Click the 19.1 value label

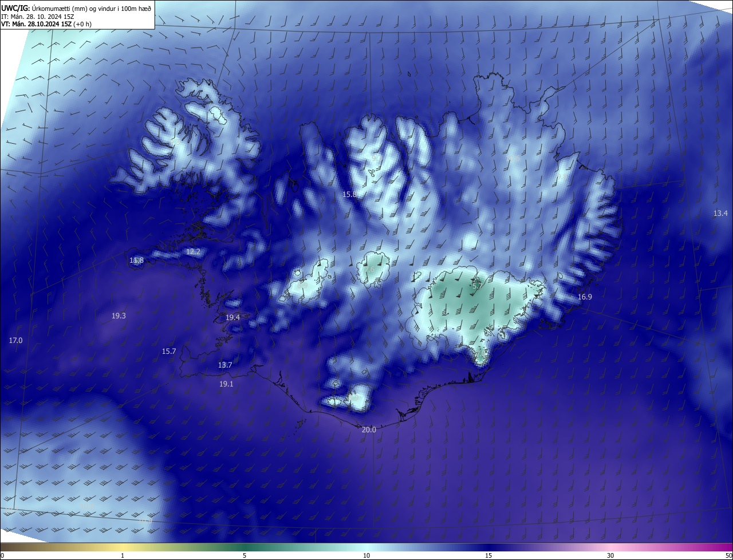click(226, 384)
